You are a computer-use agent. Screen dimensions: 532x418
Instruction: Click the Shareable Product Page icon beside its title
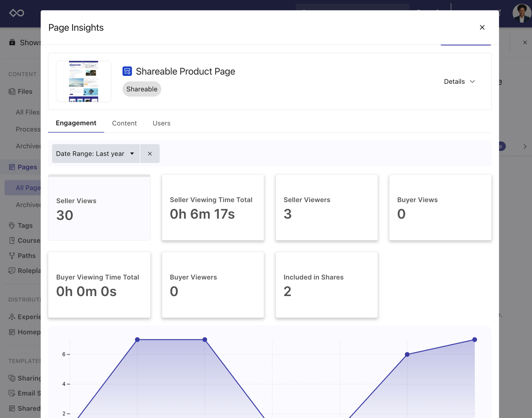pyautogui.click(x=127, y=71)
